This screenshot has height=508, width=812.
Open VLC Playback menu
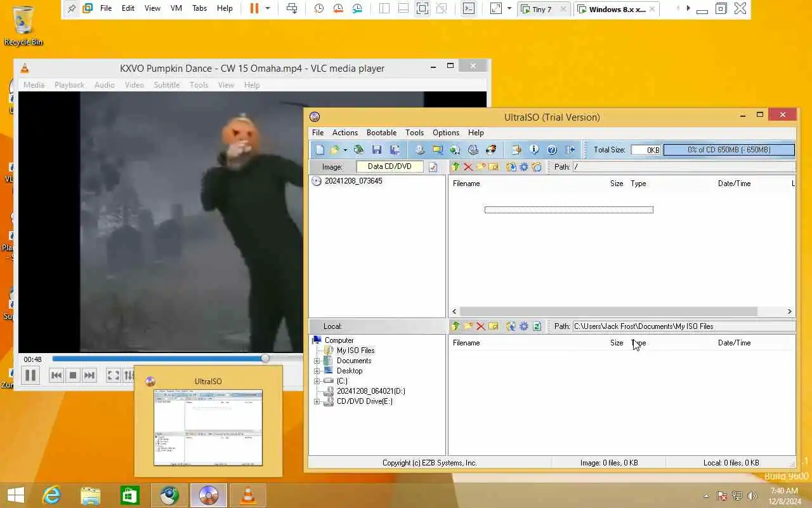tap(69, 85)
